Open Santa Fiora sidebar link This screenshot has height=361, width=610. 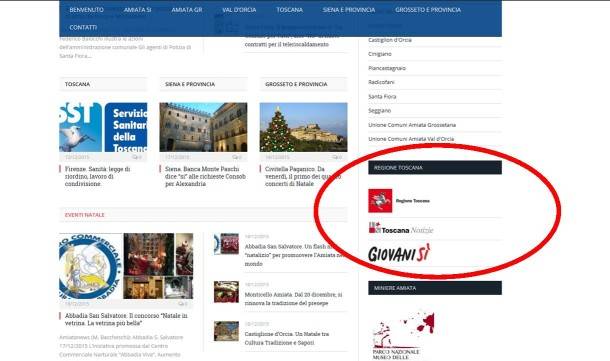pyautogui.click(x=382, y=96)
